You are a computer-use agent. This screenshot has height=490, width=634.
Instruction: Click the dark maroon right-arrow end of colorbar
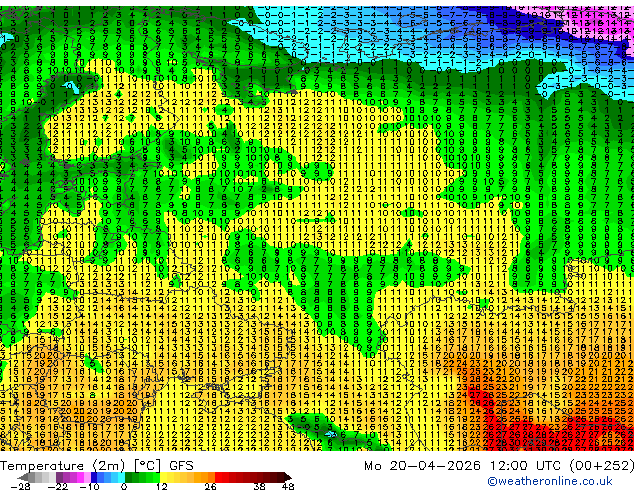[x=288, y=477]
